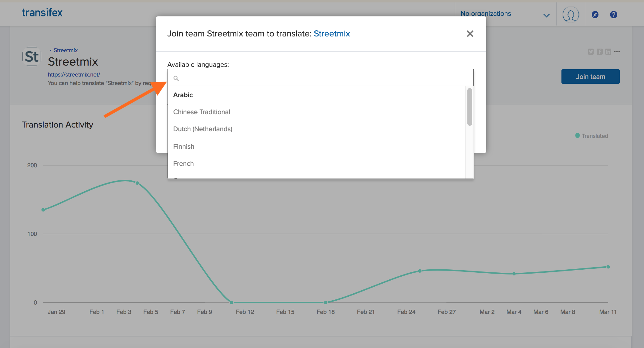Image resolution: width=644 pixels, height=348 pixels.
Task: Share project on Twitter
Action: tap(591, 52)
